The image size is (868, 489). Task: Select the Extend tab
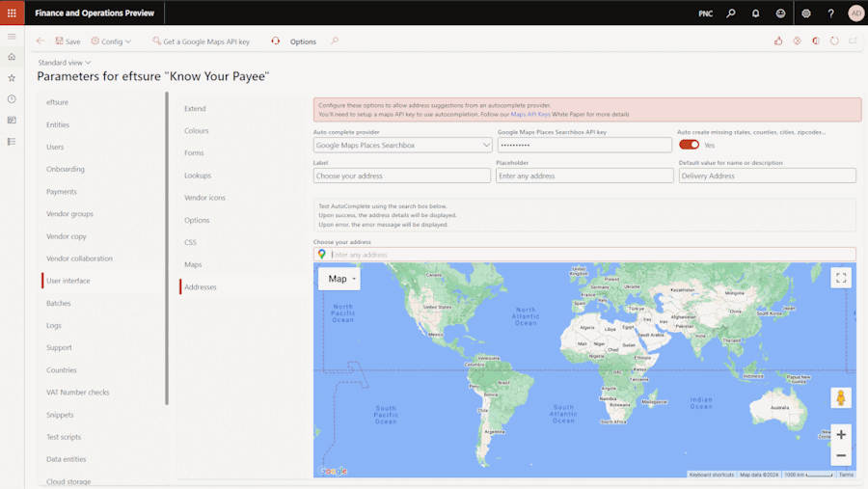pos(195,109)
